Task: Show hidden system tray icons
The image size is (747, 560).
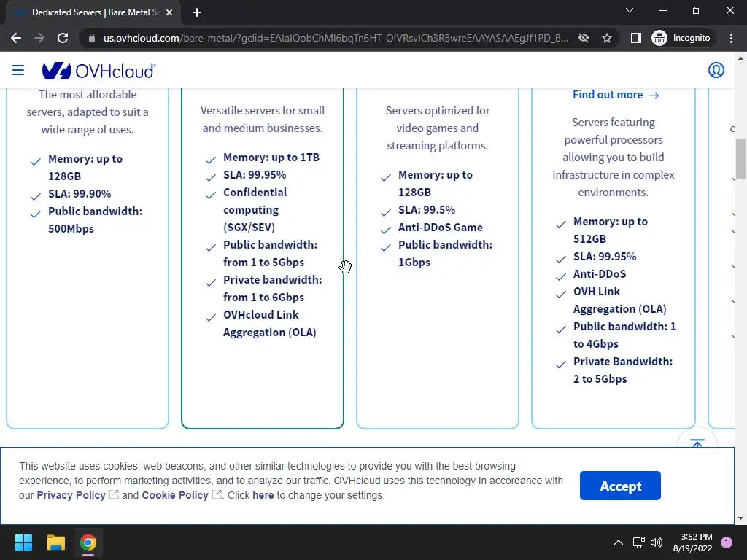Action: 619,542
